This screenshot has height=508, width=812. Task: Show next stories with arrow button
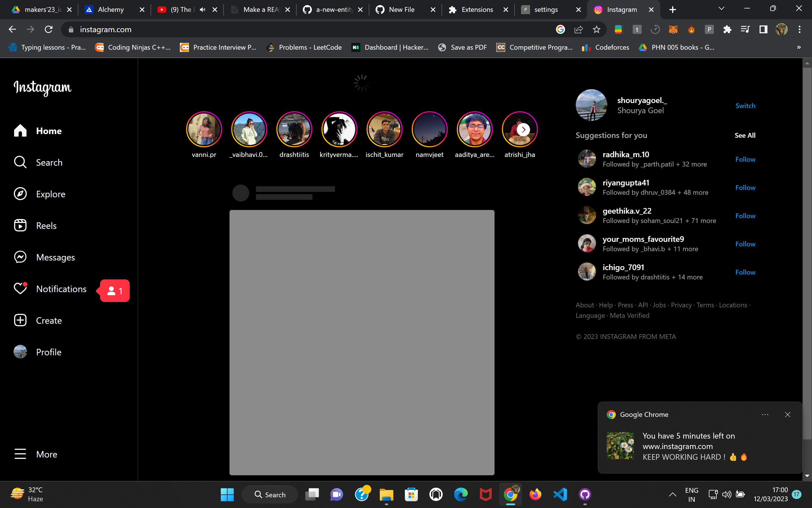[524, 129]
